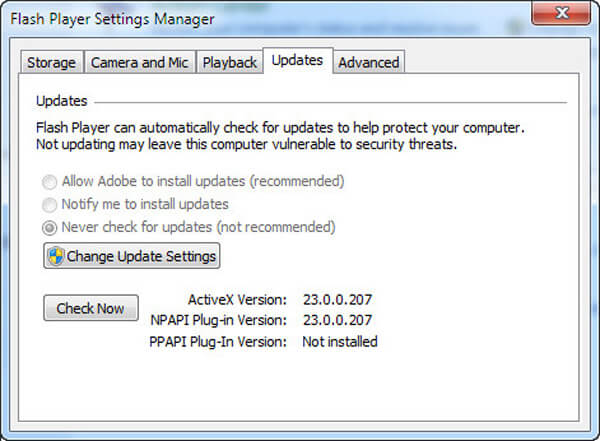Click the ActiveX Version label
Screen dimensions: 600x441
(237, 299)
